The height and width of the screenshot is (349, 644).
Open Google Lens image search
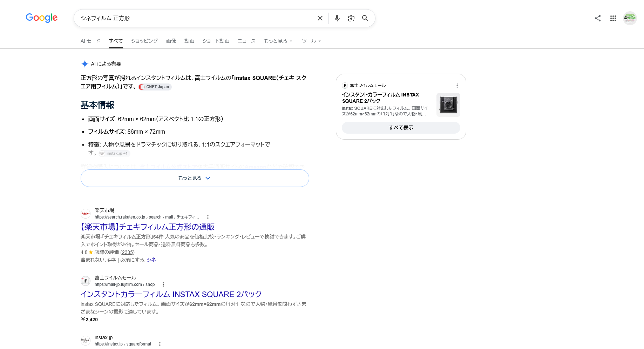(x=351, y=18)
